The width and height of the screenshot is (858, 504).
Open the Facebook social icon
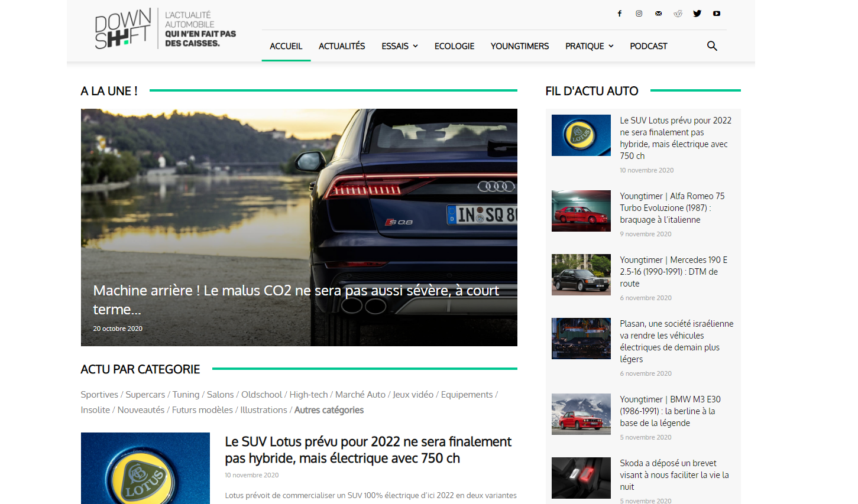620,14
